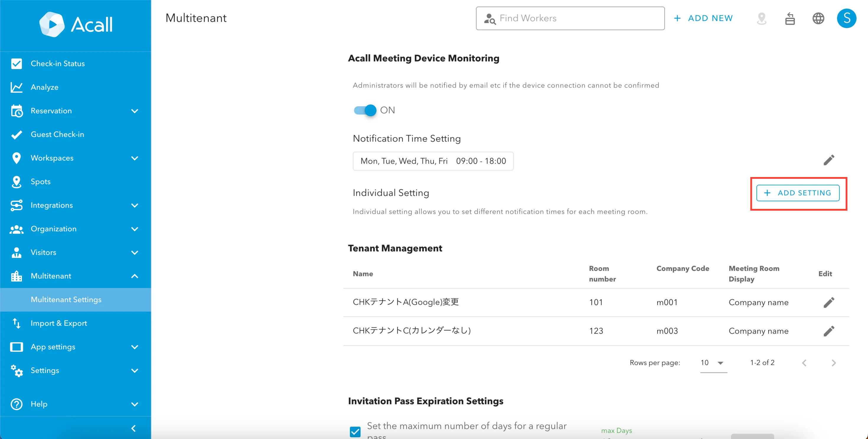Screen dimensions: 868x439
Task: Uncheck maximum days for regular pass
Action: [355, 431]
